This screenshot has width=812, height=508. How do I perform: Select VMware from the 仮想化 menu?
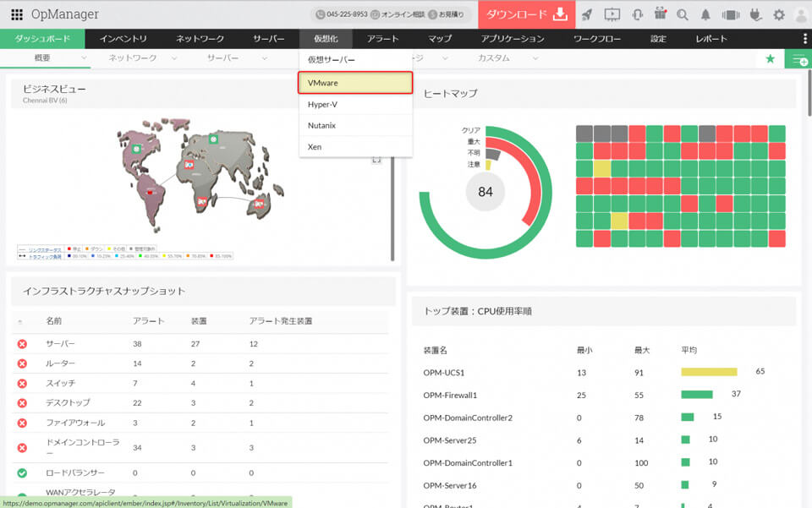355,83
